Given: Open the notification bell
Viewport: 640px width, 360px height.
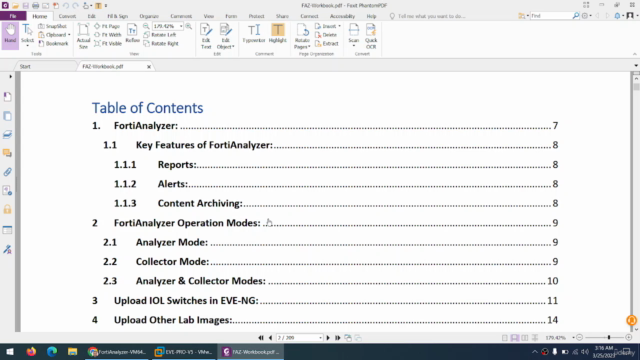Looking at the screenshot, I should pos(618,16).
